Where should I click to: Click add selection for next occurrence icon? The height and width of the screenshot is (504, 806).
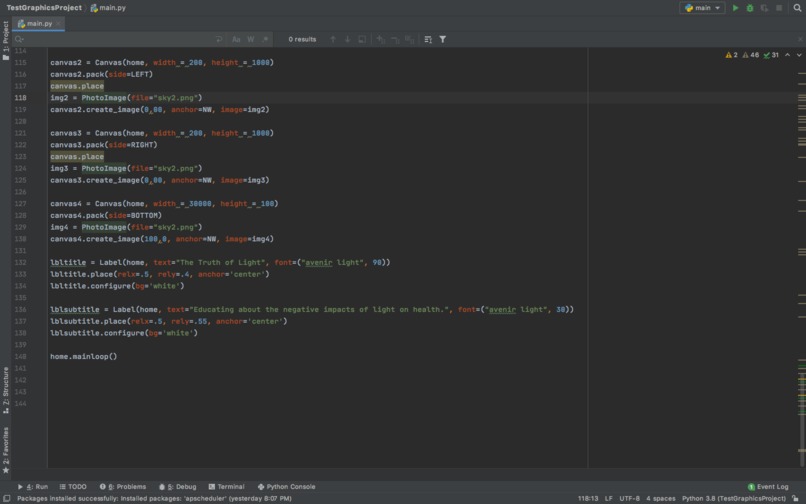pyautogui.click(x=381, y=39)
